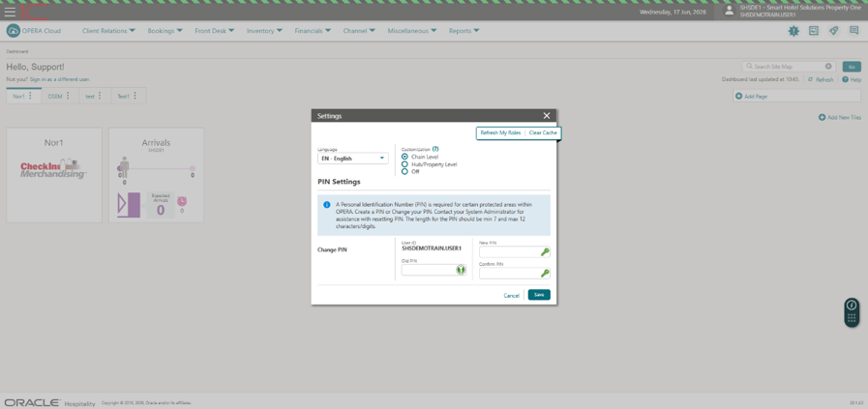This screenshot has height=409, width=868.
Task: Open the chart panel icon in the header
Action: point(813,31)
